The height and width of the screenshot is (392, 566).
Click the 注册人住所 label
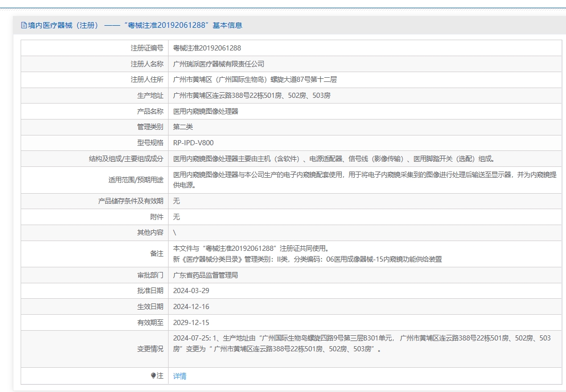tap(147, 79)
